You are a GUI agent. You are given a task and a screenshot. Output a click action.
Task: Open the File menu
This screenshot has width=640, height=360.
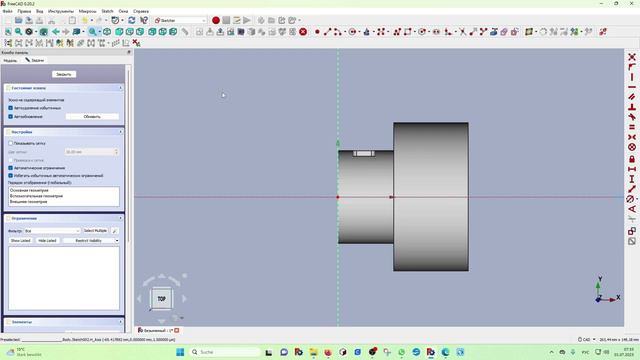click(x=7, y=11)
